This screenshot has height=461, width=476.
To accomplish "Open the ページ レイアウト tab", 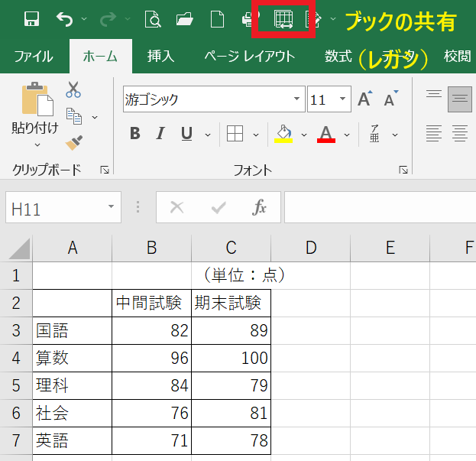I will click(250, 57).
